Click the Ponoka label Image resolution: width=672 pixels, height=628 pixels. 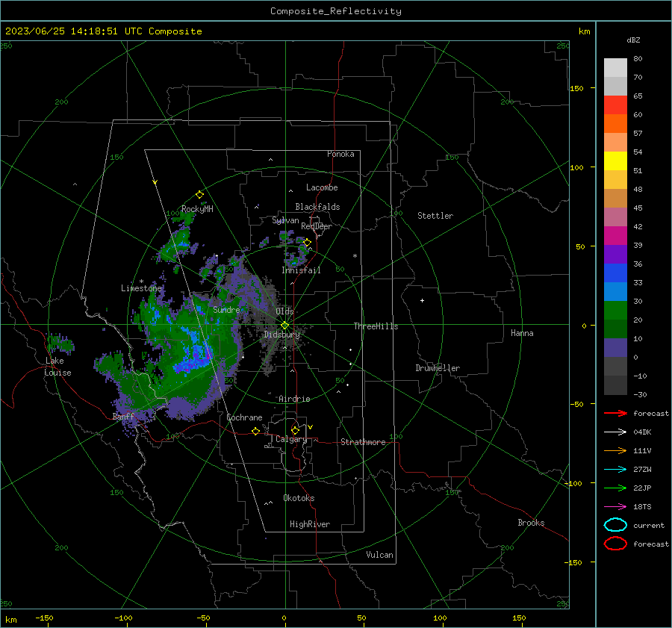(x=340, y=154)
